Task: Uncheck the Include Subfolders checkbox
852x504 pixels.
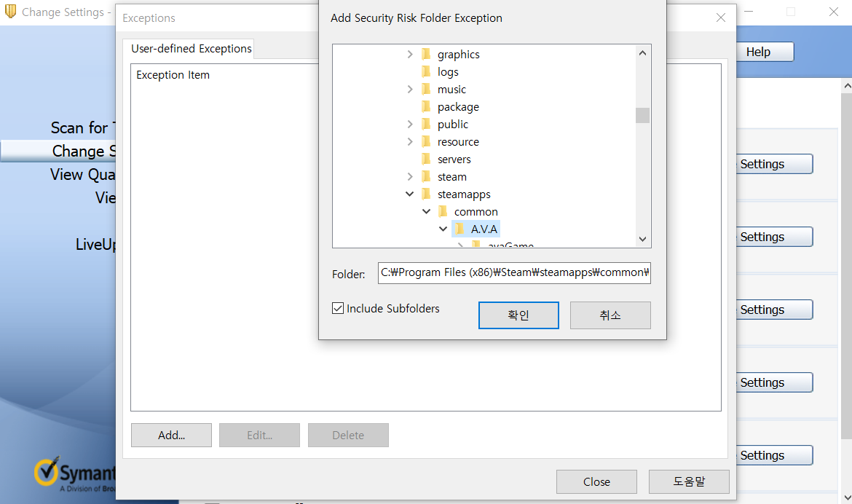Action: 338,309
